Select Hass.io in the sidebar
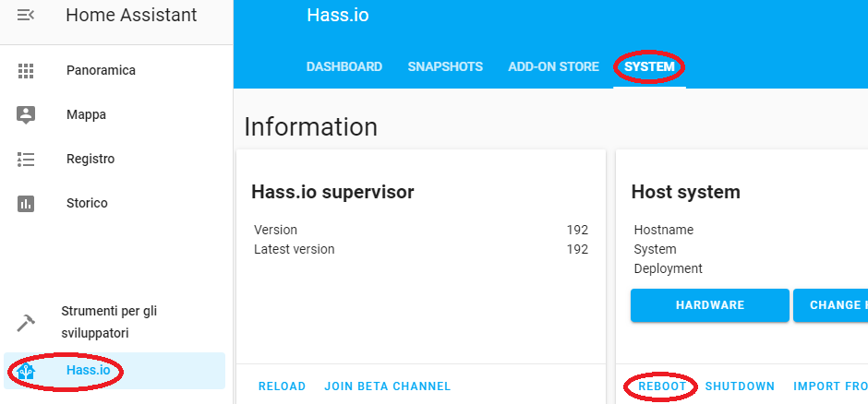The width and height of the screenshot is (868, 404). pyautogui.click(x=115, y=370)
